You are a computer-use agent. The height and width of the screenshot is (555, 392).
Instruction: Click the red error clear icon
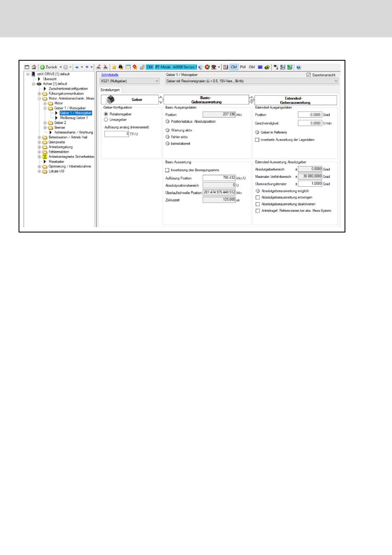207,67
